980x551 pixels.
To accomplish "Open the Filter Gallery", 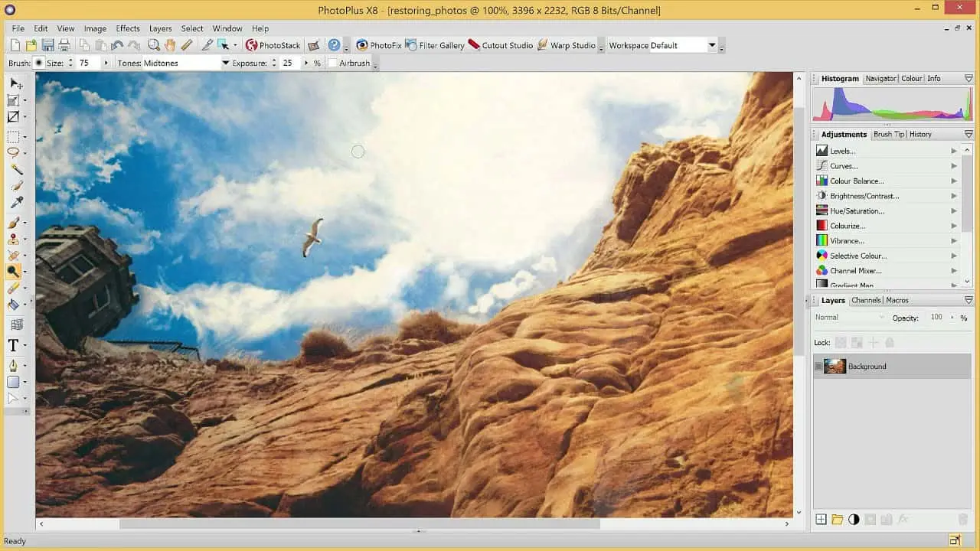I will click(x=435, y=45).
